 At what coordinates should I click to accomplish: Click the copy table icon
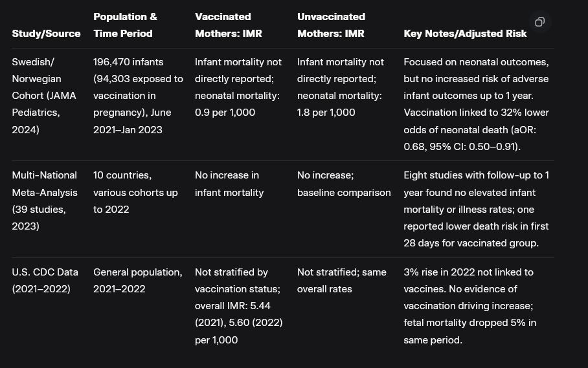(539, 22)
